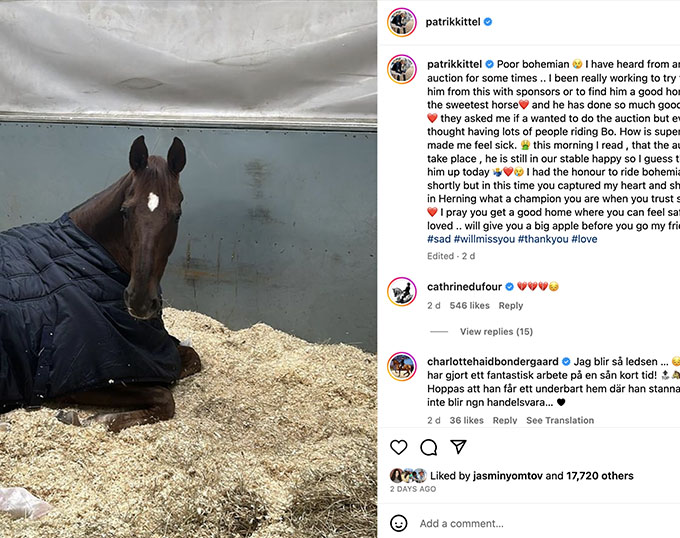Viewport: 680px width, 538px height.
Task: Reply to cathrinedufour's comment
Action: 510,306
